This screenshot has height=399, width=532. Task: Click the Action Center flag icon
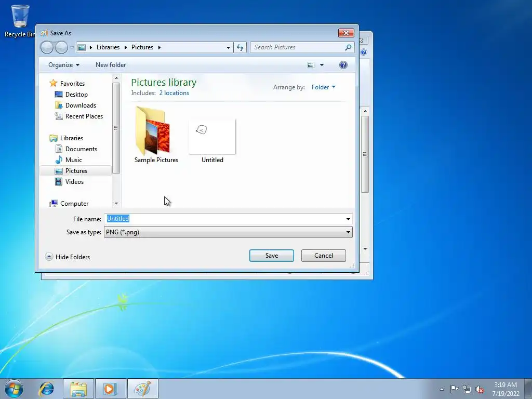(454, 389)
